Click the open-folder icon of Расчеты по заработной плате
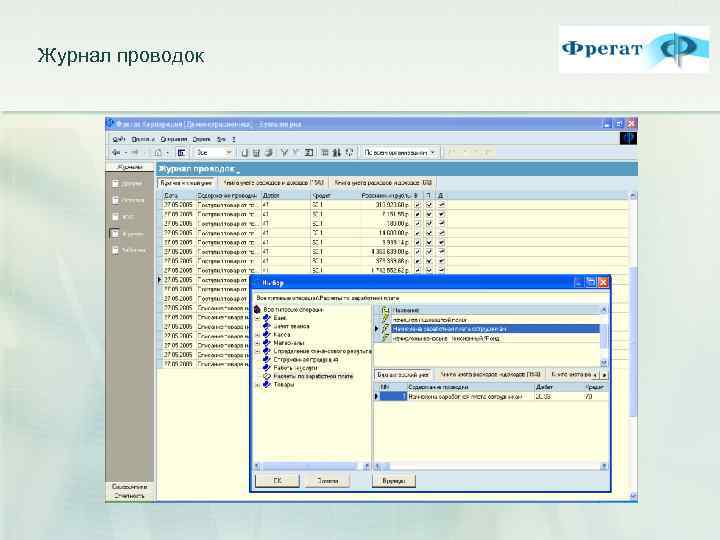The image size is (720, 540). click(x=266, y=376)
